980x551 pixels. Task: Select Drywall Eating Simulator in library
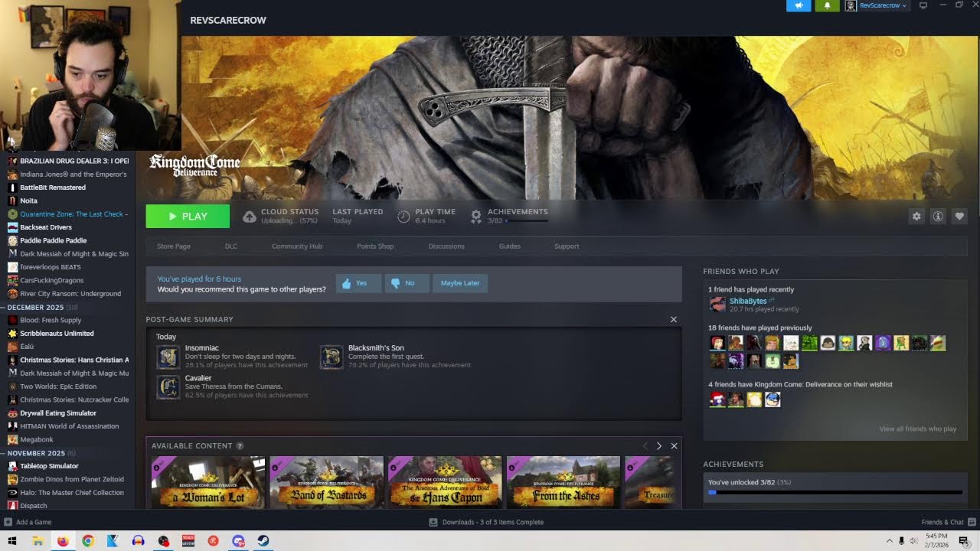[58, 413]
